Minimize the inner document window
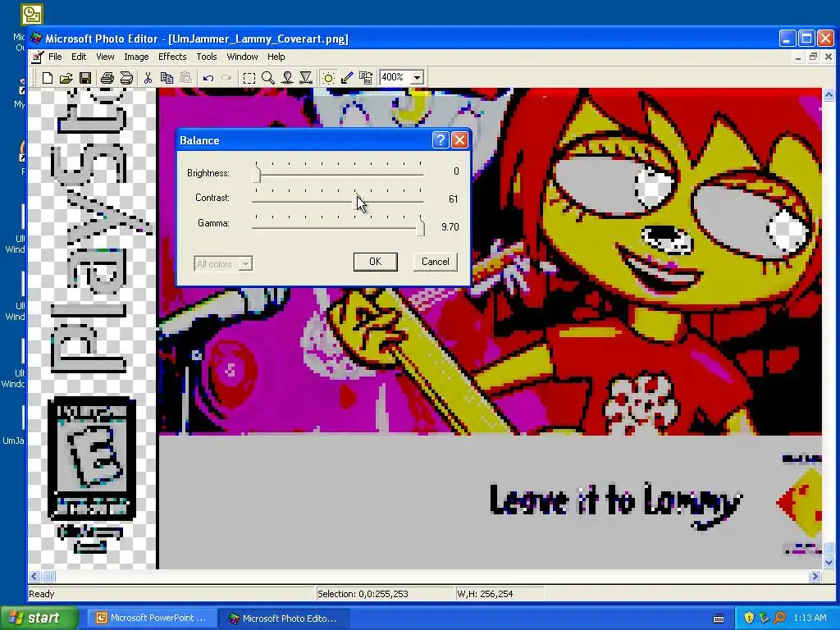This screenshot has width=840, height=630. coord(798,57)
